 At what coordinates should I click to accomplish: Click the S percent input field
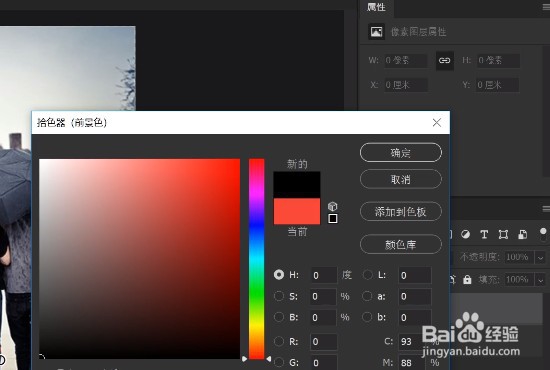point(324,296)
